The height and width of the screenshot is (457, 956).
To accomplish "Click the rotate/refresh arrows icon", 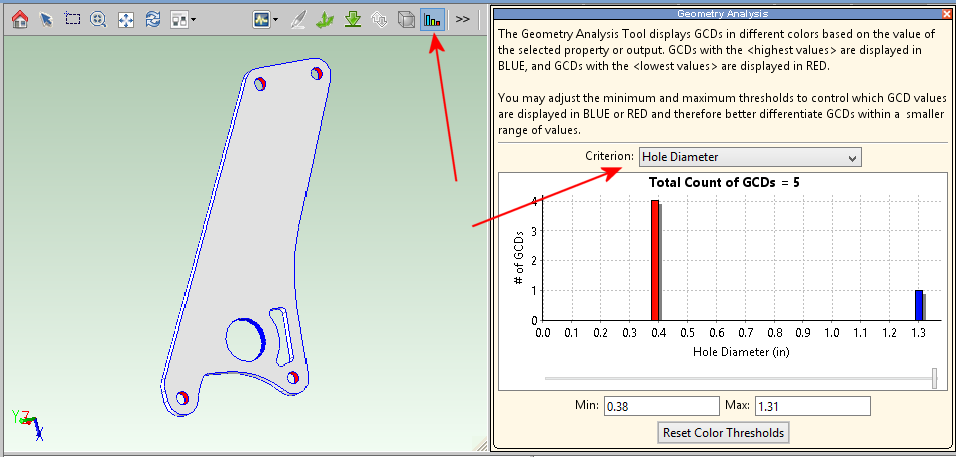I will 153,19.
